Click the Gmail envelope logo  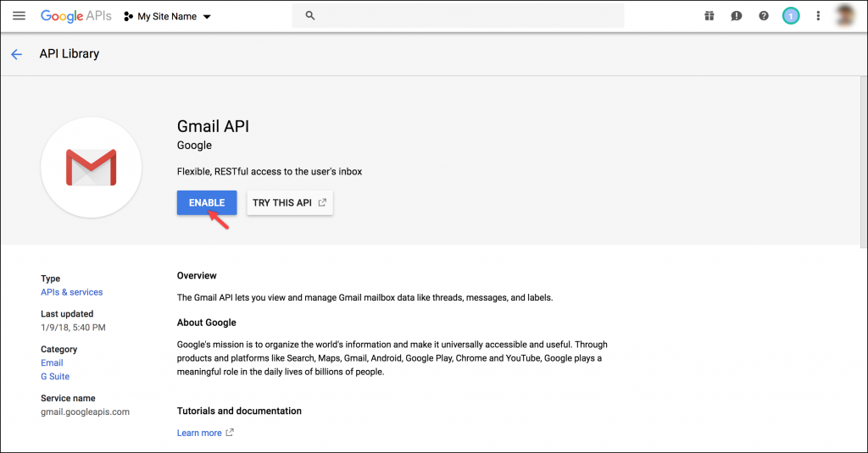[x=91, y=167]
